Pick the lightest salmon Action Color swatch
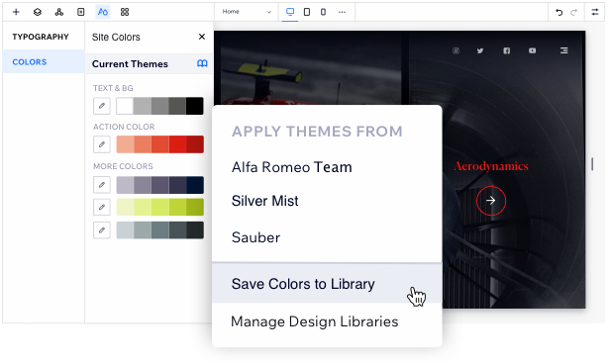This screenshot has height=364, width=610. [125, 144]
